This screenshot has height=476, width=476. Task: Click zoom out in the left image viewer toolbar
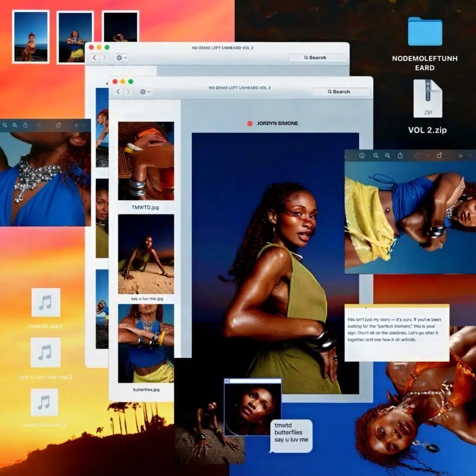coord(5,126)
